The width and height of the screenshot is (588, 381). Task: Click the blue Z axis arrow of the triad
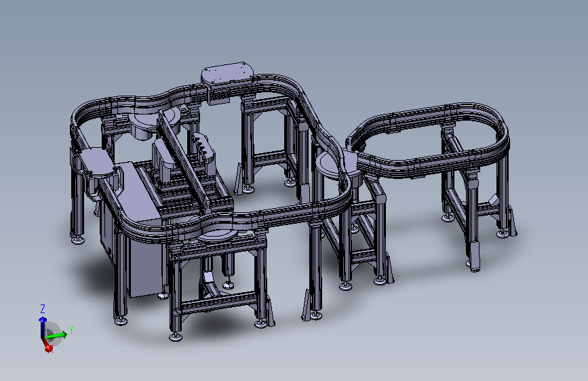pyautogui.click(x=42, y=327)
